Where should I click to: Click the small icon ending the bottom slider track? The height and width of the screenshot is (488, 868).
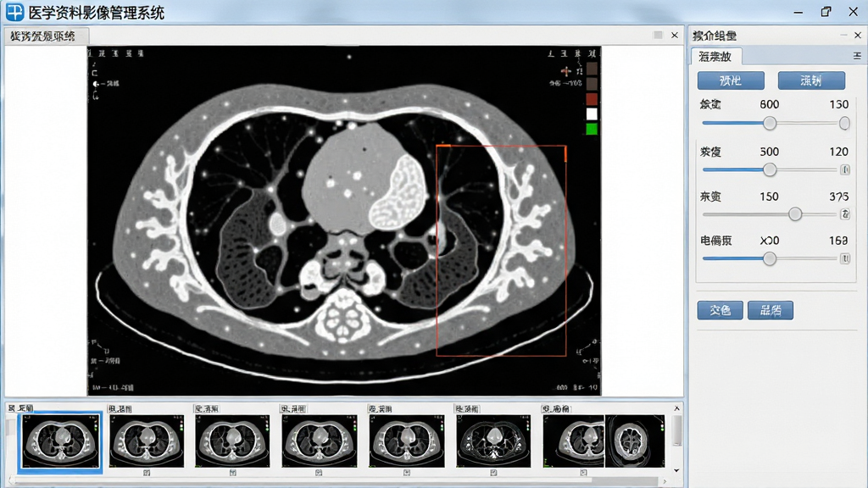(x=845, y=258)
